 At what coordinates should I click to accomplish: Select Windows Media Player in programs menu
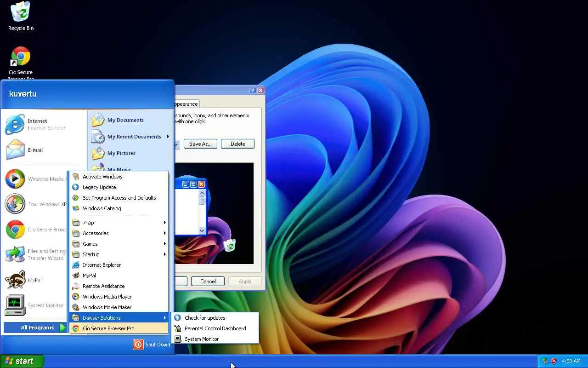pyautogui.click(x=119, y=297)
